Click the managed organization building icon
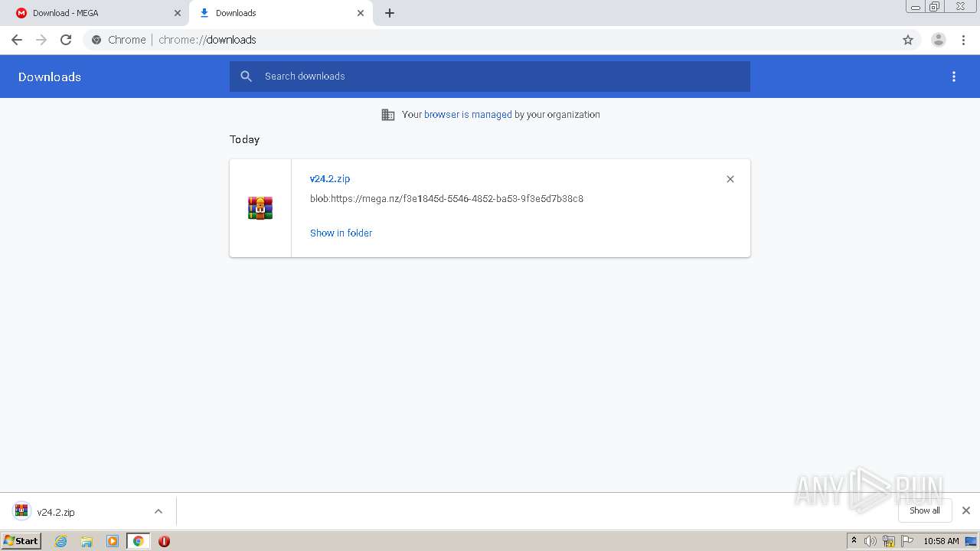 [x=388, y=115]
